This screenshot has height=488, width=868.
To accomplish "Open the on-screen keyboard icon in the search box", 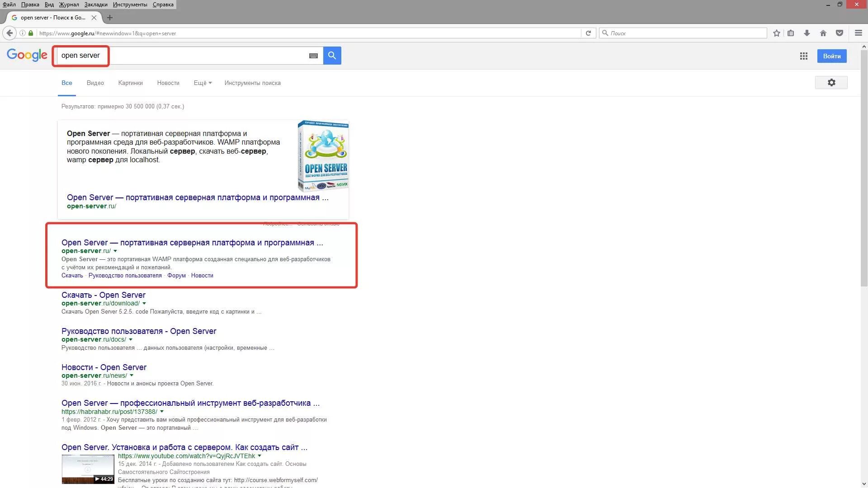I will [x=313, y=56].
